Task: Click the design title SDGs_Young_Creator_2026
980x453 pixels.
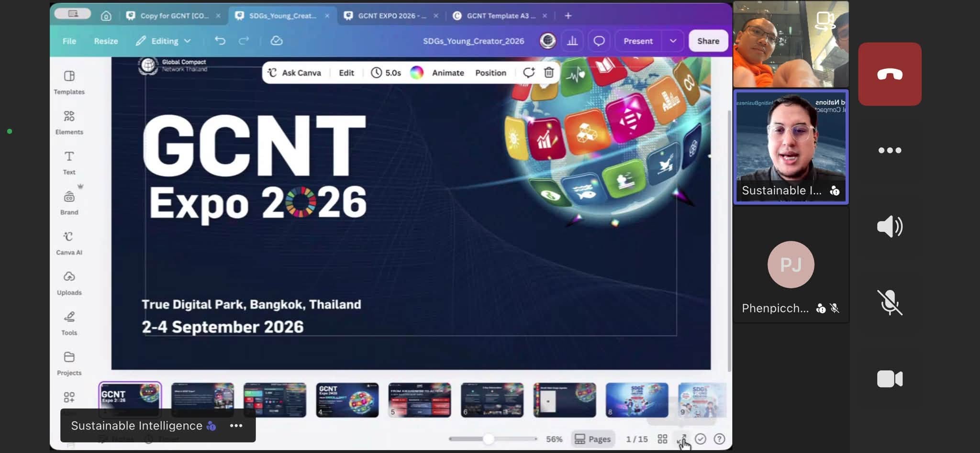Action: coord(473,41)
